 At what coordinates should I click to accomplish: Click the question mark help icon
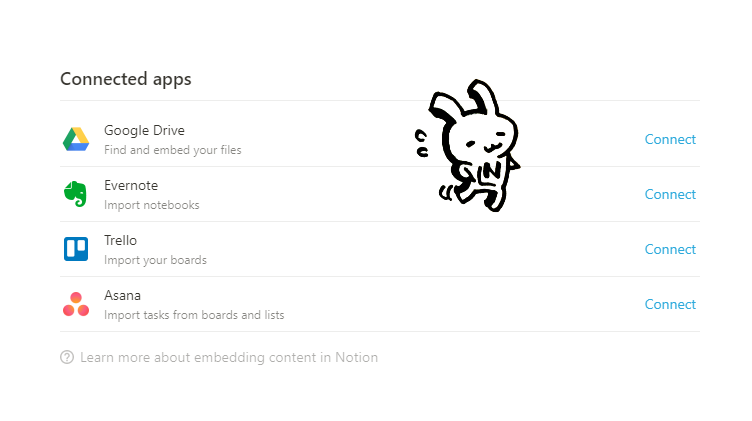(x=67, y=357)
